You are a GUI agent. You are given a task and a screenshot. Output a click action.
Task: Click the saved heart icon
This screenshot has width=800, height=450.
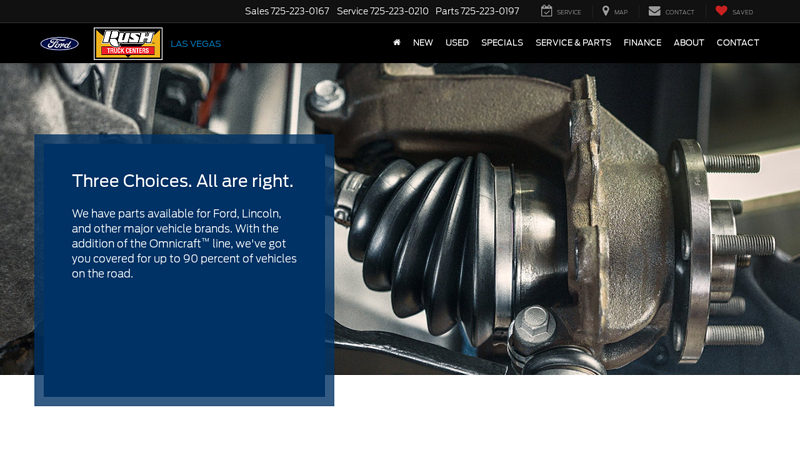click(x=721, y=11)
